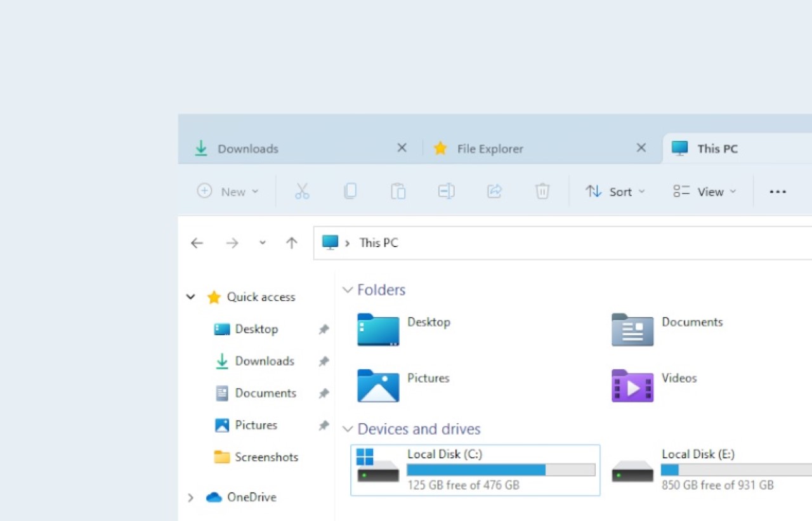Screen dimensions: 812x521
Task: Unpin Downloads using its pin icon
Action: coord(324,361)
